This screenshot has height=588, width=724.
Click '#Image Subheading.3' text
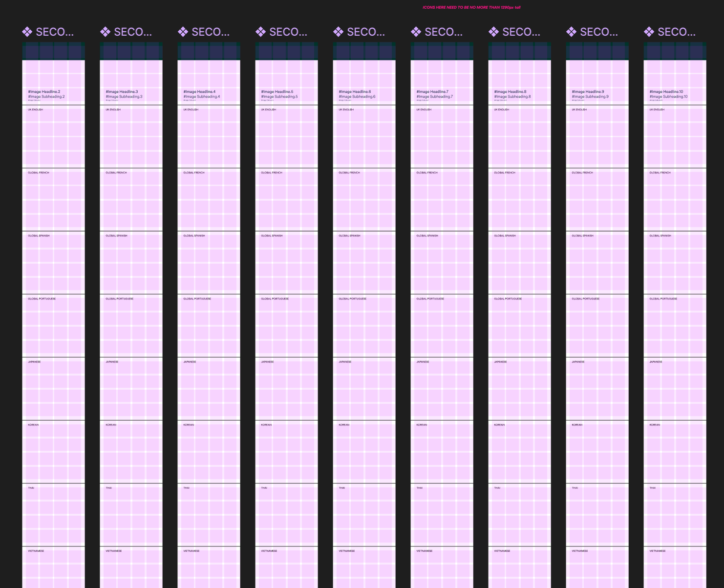(124, 97)
